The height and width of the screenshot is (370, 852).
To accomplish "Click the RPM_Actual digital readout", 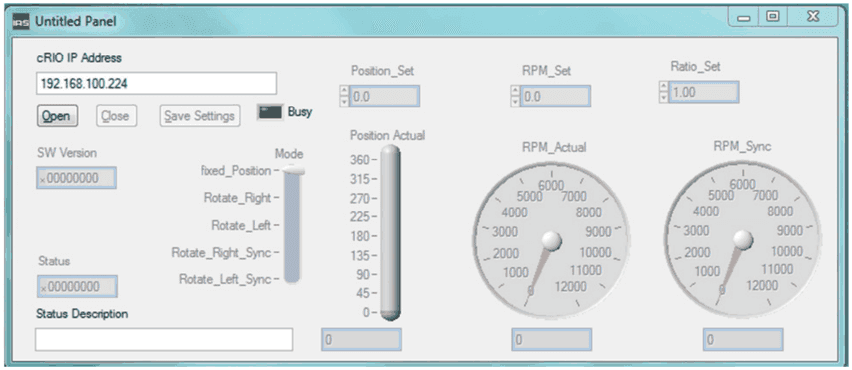I will coord(552,340).
